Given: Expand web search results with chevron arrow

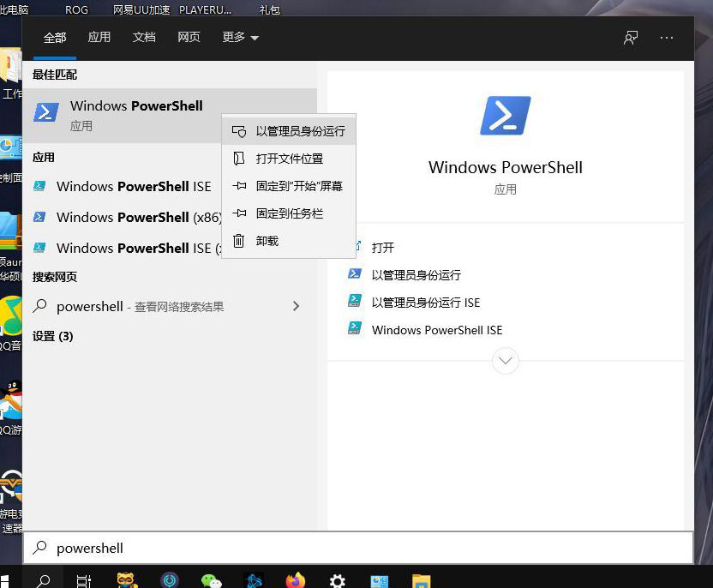Looking at the screenshot, I should (x=296, y=306).
